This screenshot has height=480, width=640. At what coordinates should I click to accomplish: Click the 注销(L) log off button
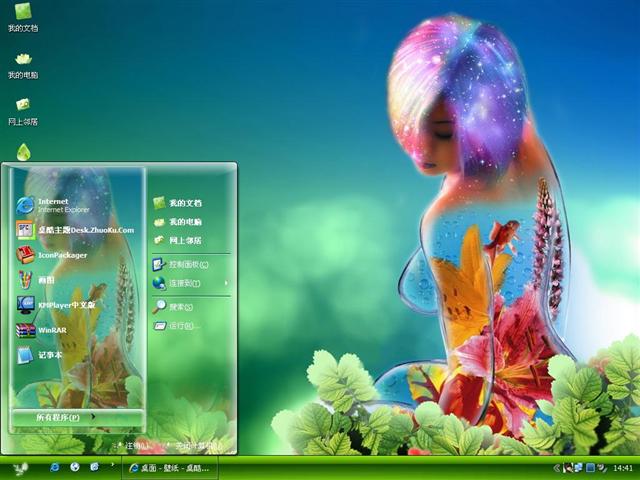click(133, 445)
